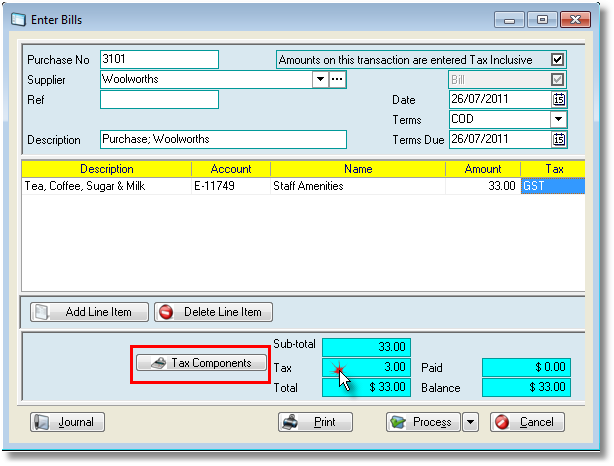Open the Tax Components button
The image size is (614, 466).
pos(201,363)
